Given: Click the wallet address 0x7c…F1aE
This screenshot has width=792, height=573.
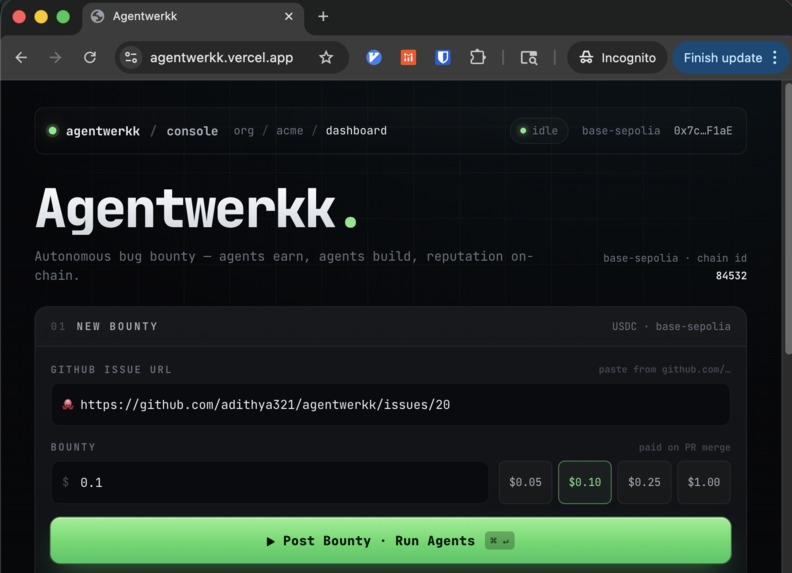Looking at the screenshot, I should point(703,131).
